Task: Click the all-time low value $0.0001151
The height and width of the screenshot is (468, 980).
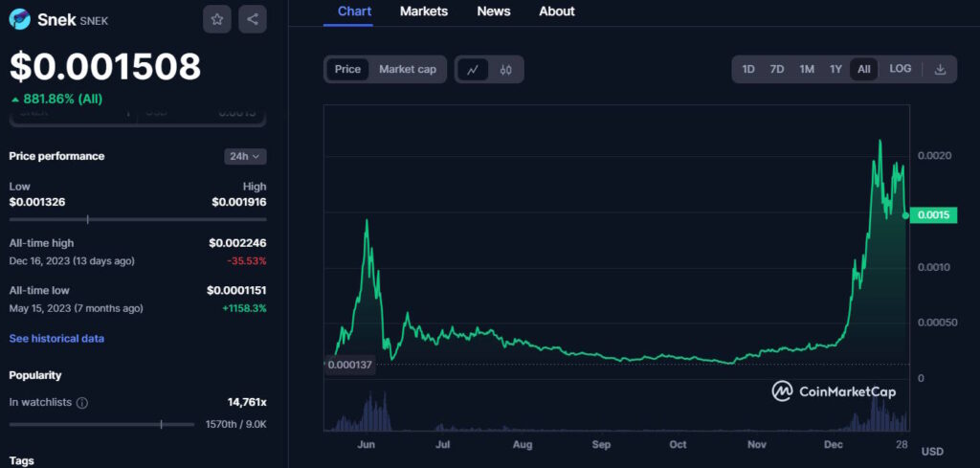Action: (x=237, y=291)
